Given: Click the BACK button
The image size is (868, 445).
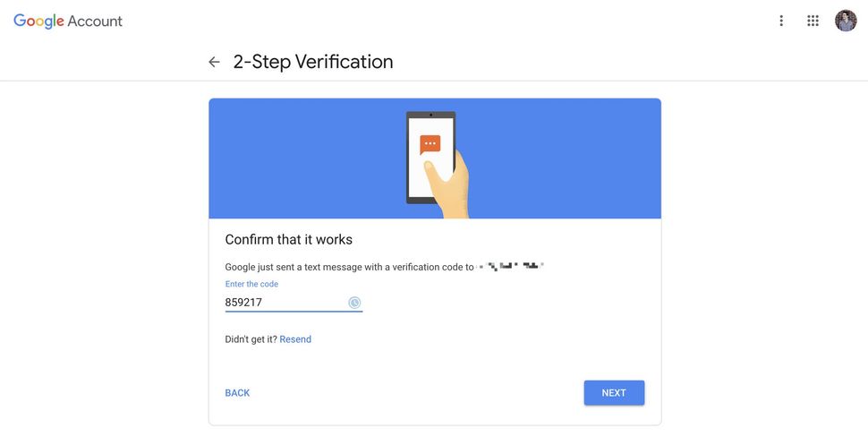Looking at the screenshot, I should [237, 393].
